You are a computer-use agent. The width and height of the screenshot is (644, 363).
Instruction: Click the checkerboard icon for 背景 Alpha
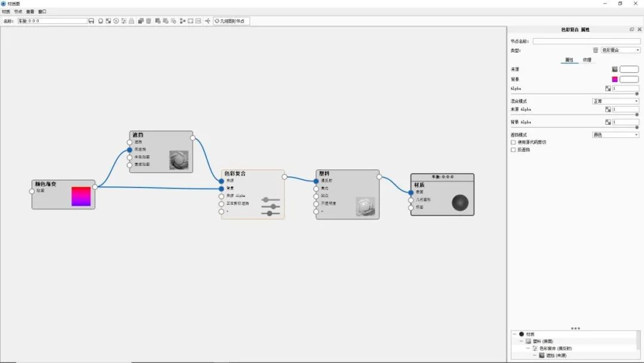click(608, 122)
